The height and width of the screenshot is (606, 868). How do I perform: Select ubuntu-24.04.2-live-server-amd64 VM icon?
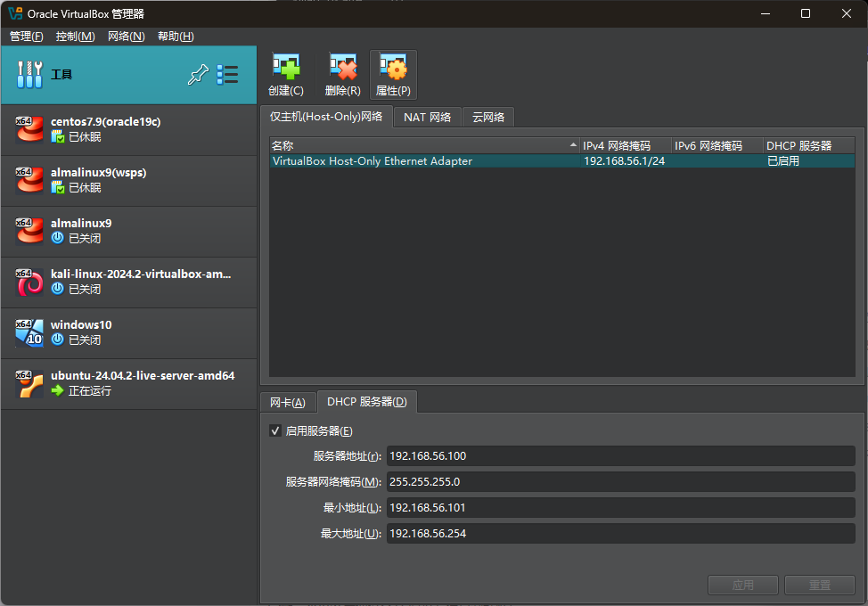coord(29,384)
